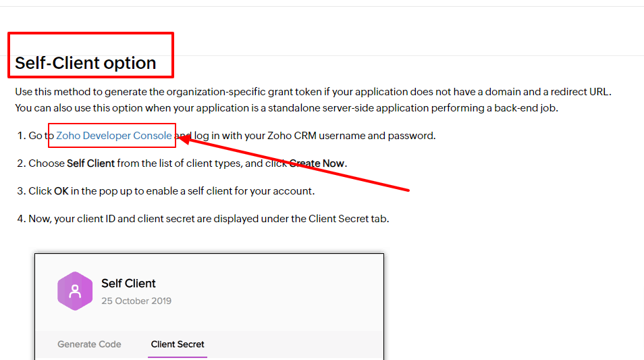
Task: Click bold Create Now text in step 2
Action: pos(317,163)
